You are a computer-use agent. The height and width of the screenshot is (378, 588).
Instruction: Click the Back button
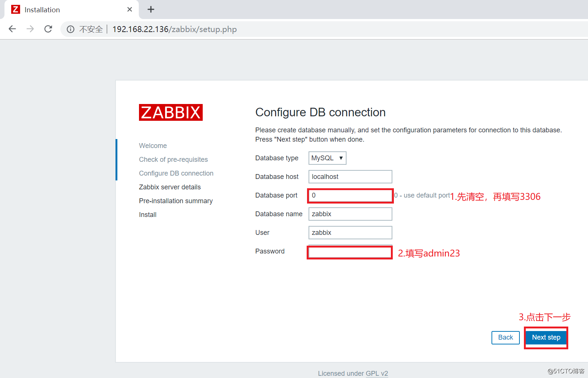pos(505,337)
